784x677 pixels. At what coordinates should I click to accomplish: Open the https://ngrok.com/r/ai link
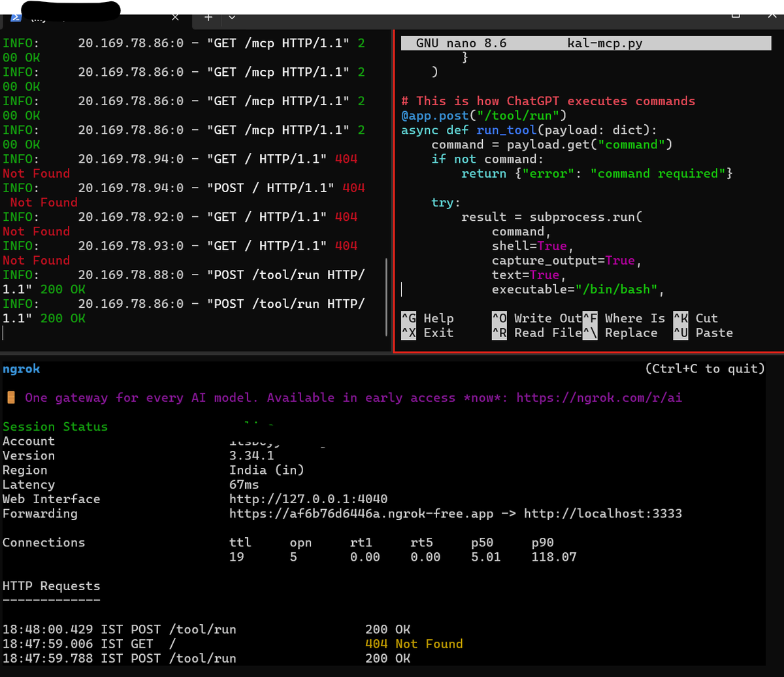(x=599, y=397)
